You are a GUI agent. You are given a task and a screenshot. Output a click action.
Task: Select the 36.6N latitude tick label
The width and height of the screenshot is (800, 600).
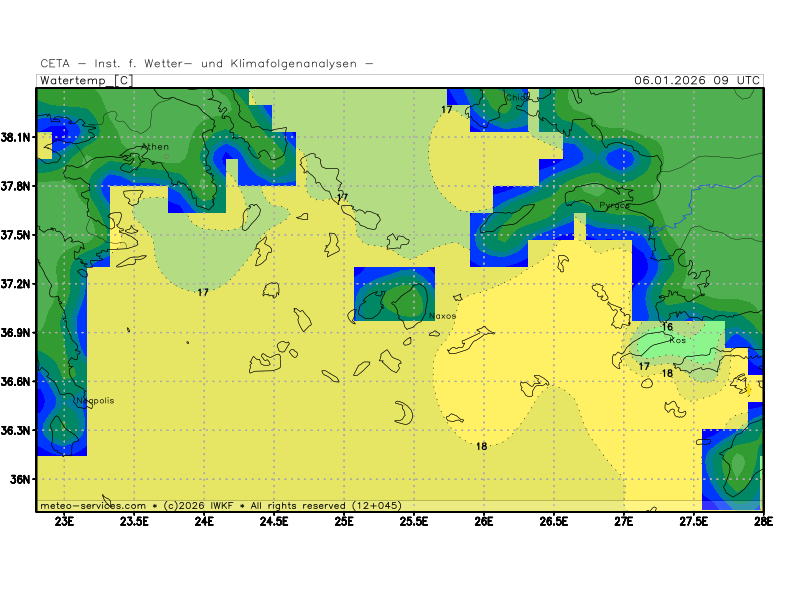click(20, 381)
